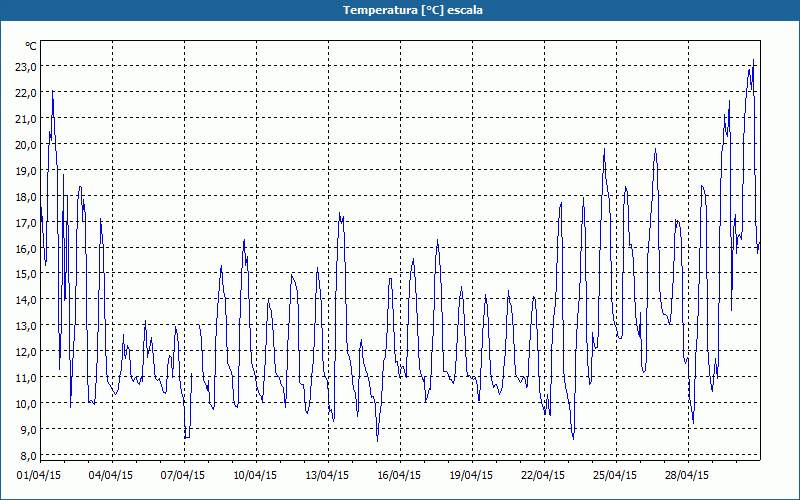Click the 13/04/15 date label
Screen dimensions: 800x500
click(327, 476)
